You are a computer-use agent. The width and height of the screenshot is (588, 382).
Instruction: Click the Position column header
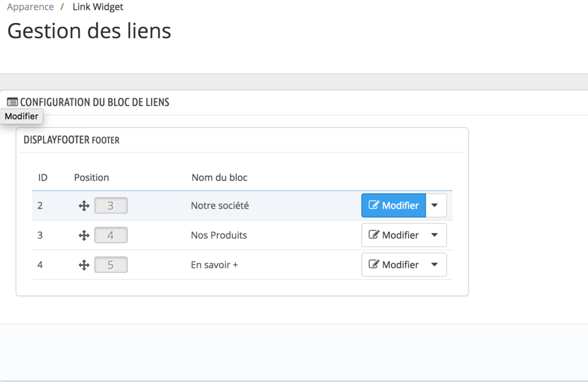point(91,177)
